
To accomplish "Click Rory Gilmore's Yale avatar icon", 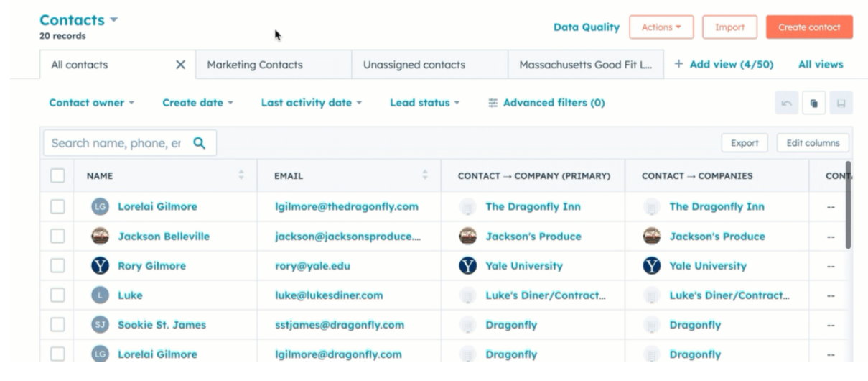I will tap(100, 266).
